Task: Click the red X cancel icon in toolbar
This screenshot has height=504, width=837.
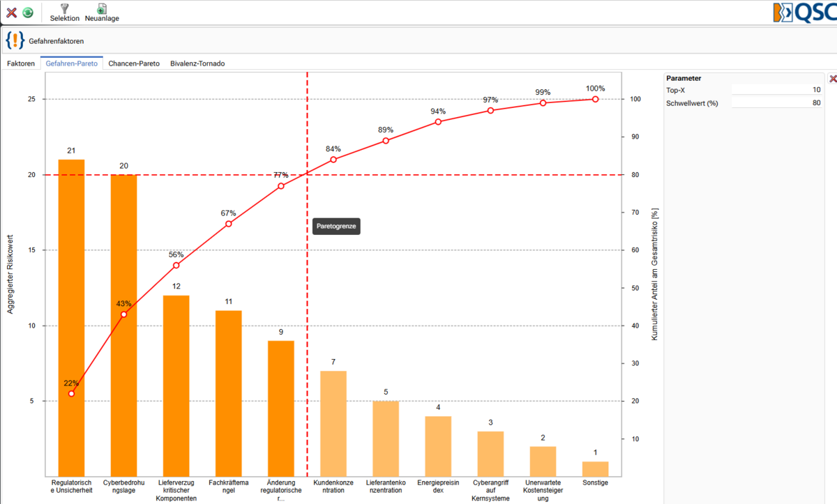Action: [x=11, y=13]
